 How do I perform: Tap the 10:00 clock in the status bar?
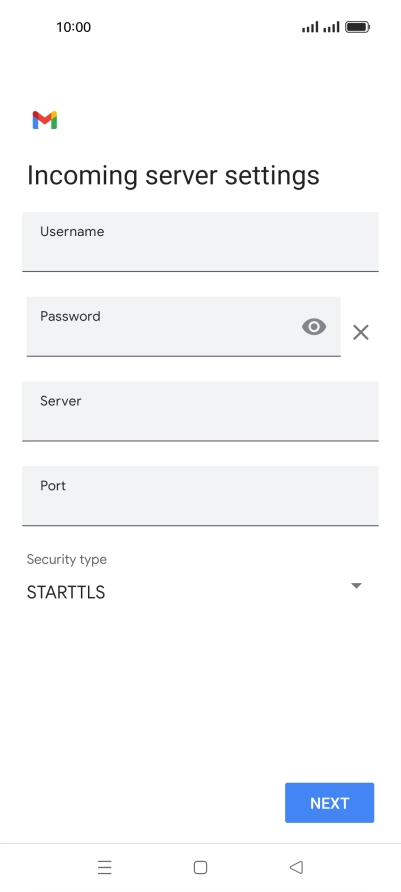(x=73, y=27)
